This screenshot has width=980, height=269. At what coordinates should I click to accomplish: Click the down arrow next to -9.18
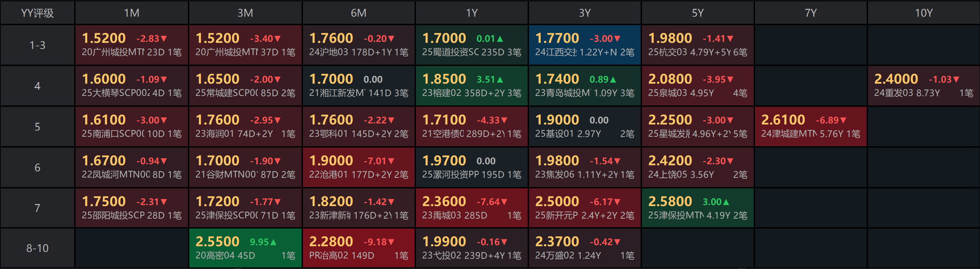[x=391, y=242]
